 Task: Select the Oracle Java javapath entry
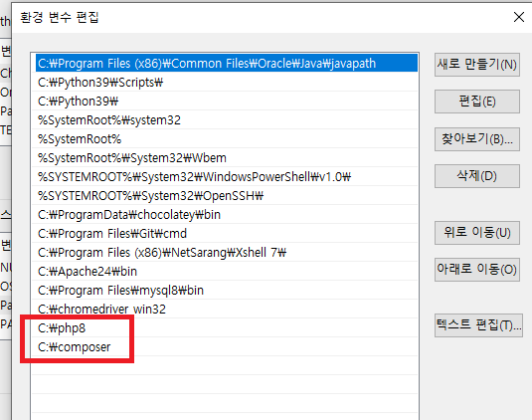tap(227, 63)
